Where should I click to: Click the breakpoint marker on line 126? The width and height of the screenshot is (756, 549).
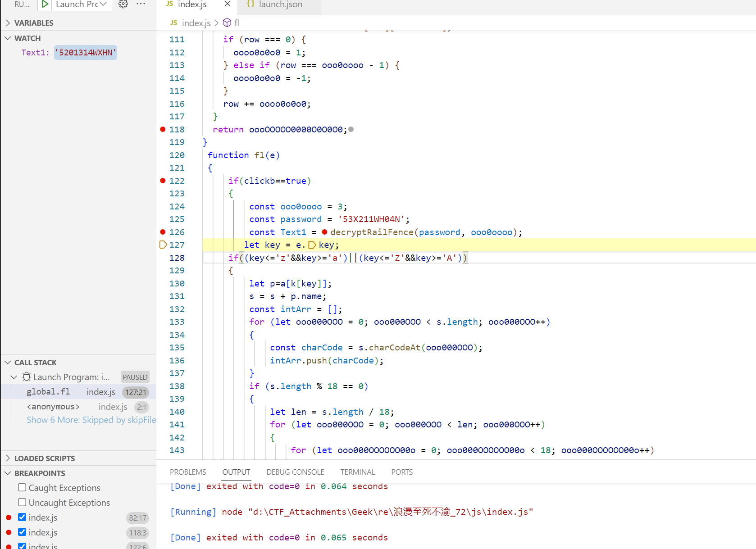point(163,232)
